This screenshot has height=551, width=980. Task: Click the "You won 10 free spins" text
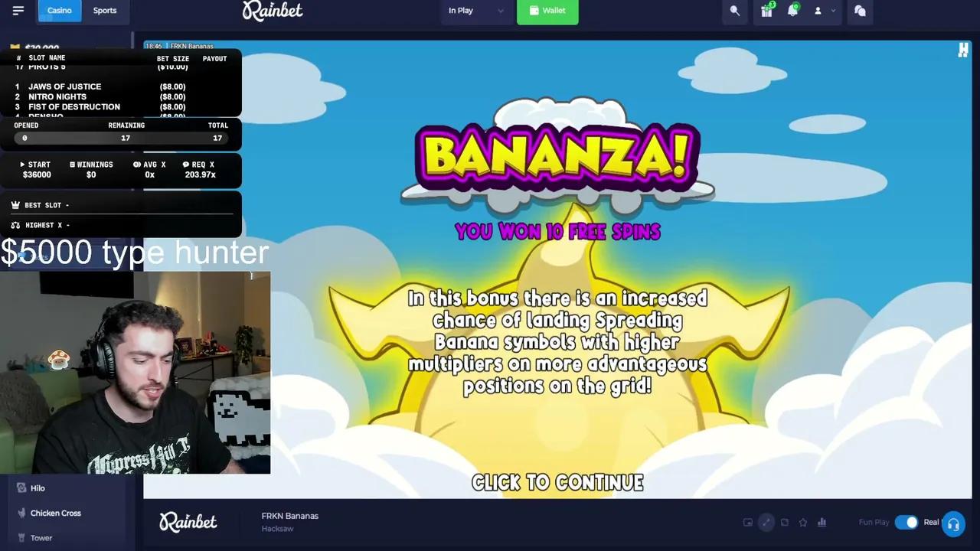(x=557, y=232)
